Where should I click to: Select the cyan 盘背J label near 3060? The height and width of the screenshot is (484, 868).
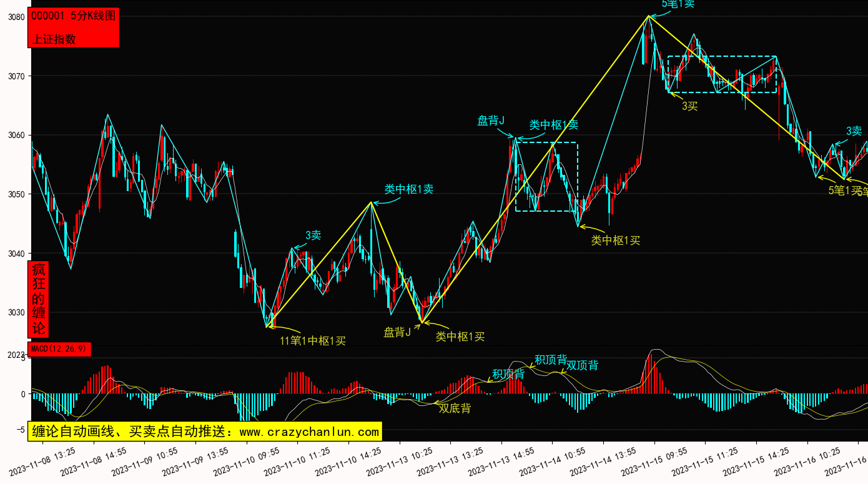(491, 121)
